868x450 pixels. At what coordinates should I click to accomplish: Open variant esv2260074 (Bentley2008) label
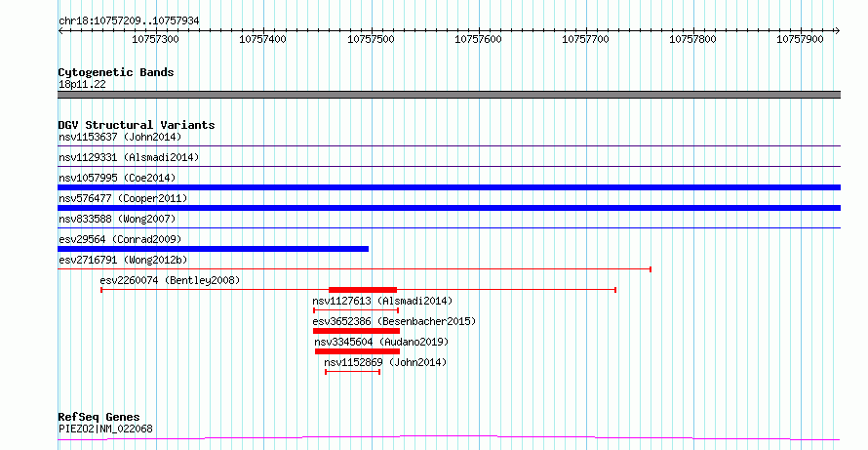pos(170,280)
